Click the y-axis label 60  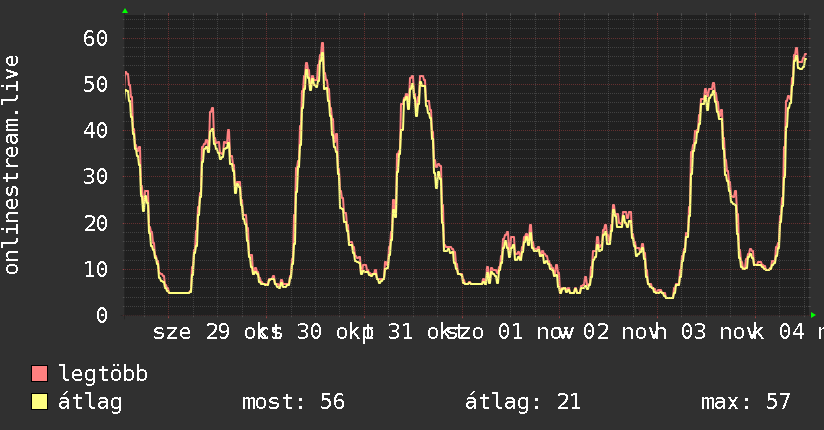(95, 38)
